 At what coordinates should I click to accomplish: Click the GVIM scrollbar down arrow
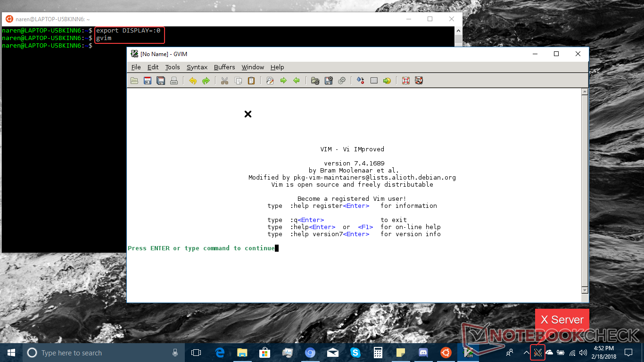tap(585, 290)
